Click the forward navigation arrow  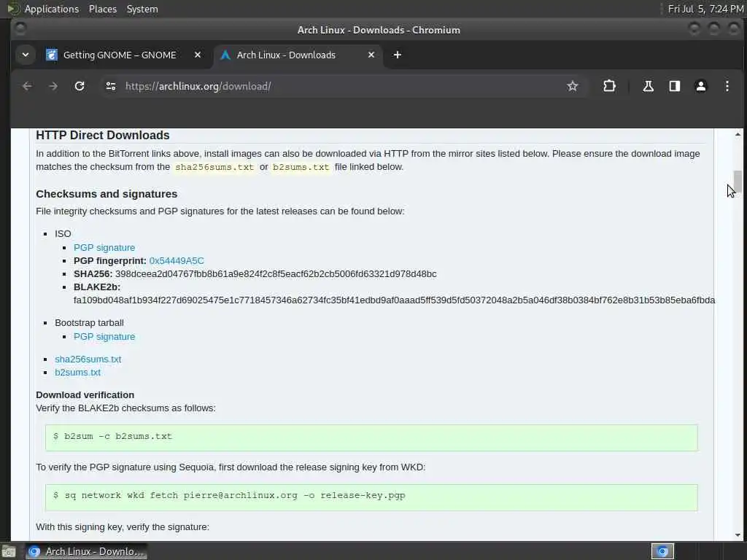click(53, 86)
